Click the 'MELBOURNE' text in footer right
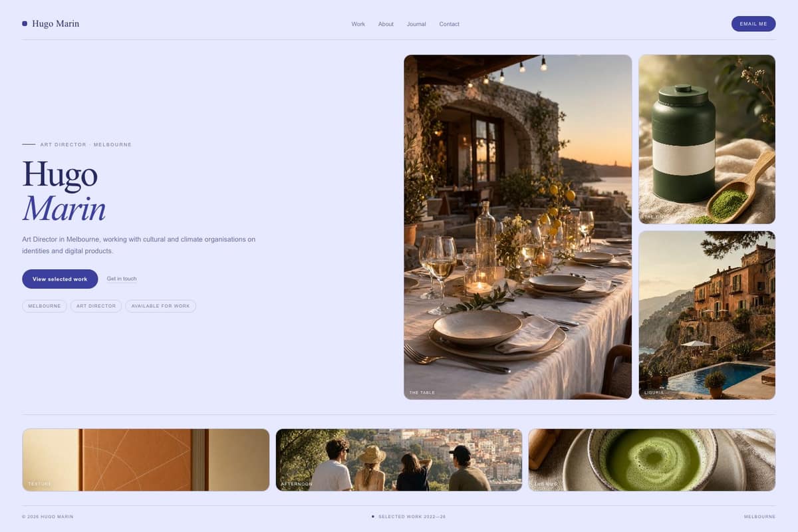The image size is (798, 532). coord(759,517)
